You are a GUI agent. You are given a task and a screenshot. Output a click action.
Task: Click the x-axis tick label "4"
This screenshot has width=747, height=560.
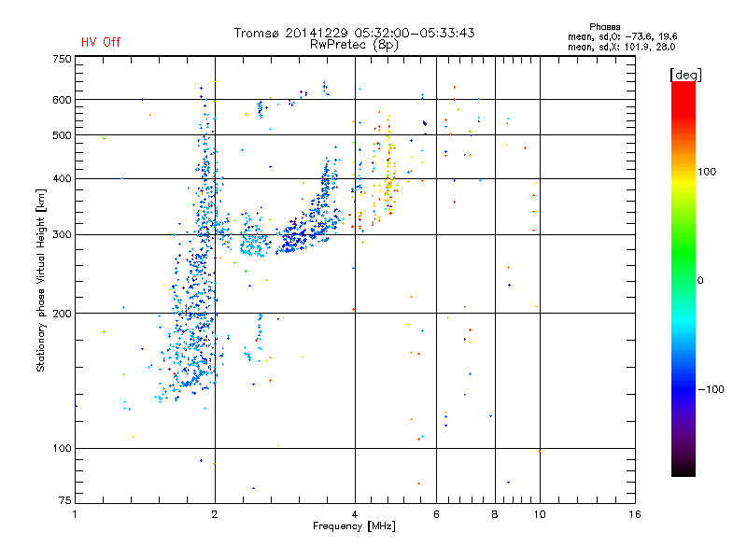[355, 514]
